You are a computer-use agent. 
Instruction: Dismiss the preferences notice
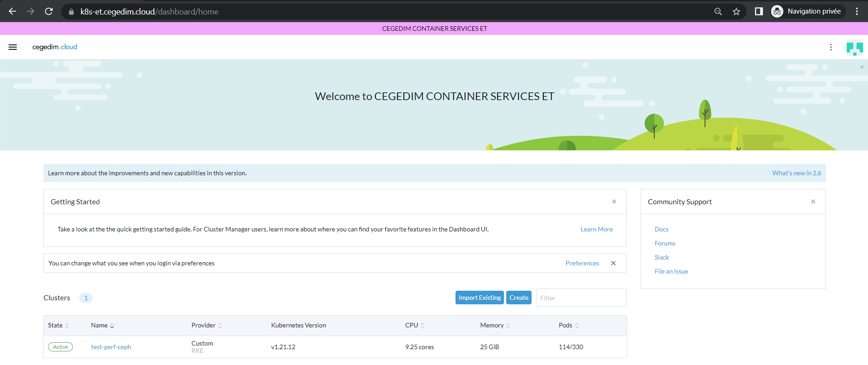[613, 263]
